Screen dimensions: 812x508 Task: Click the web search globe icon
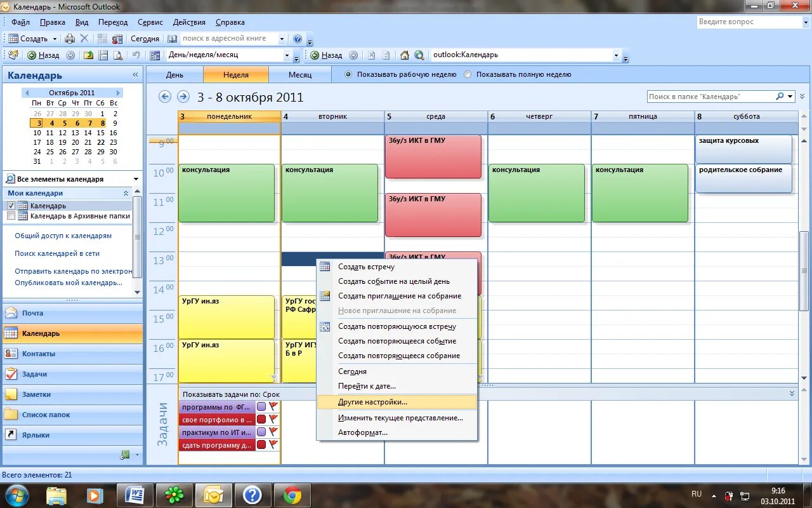[x=419, y=55]
